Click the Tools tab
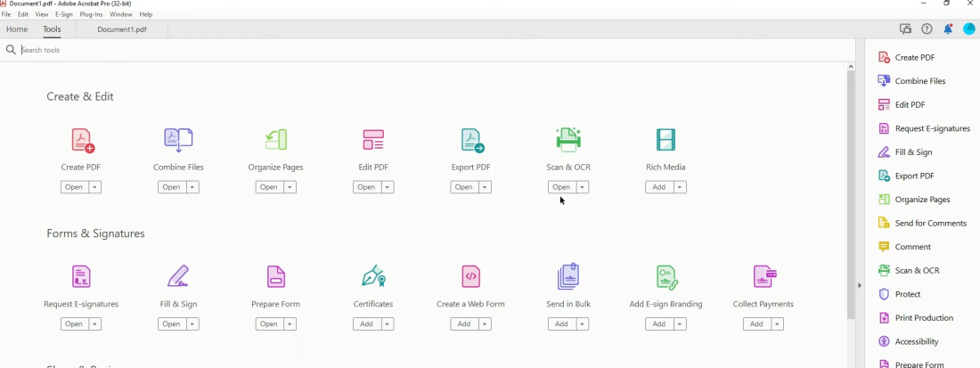This screenshot has width=980, height=368. coord(52,29)
